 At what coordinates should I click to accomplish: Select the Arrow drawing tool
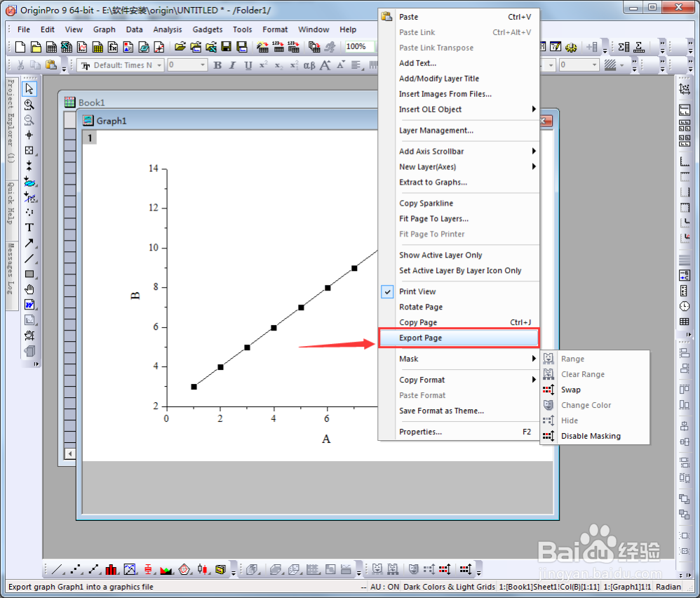click(29, 243)
